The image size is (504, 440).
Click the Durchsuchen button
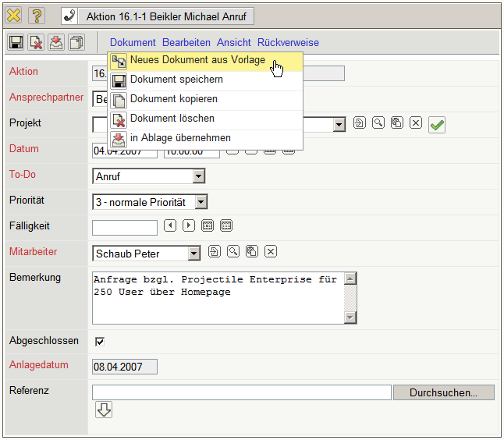coord(443,392)
